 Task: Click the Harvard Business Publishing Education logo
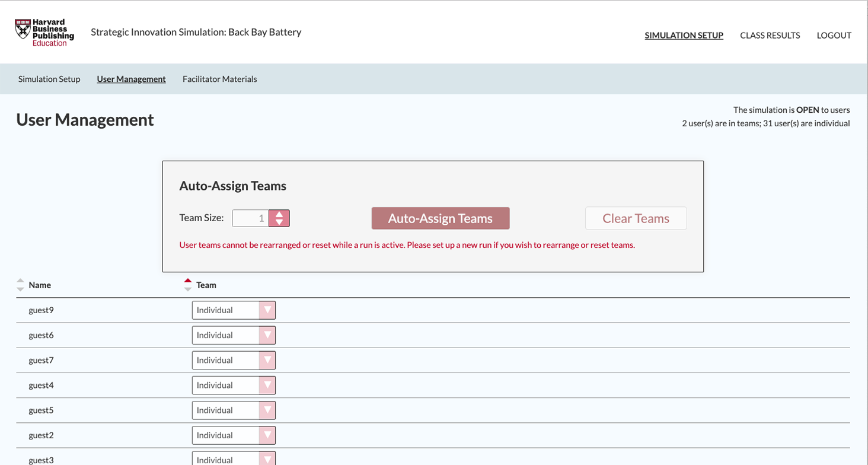[44, 33]
